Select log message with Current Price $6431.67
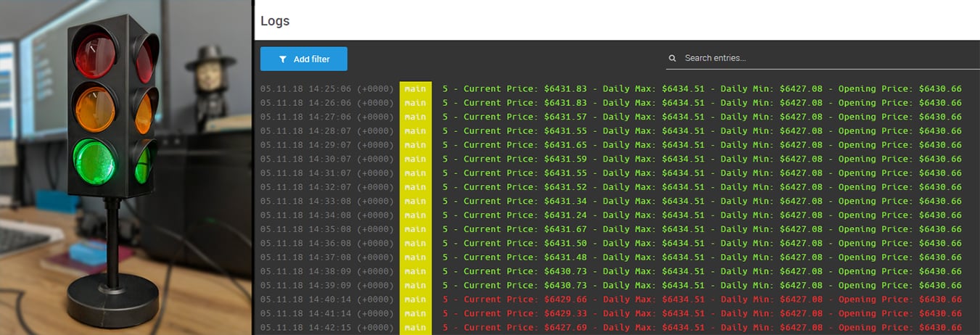 [x=701, y=229]
